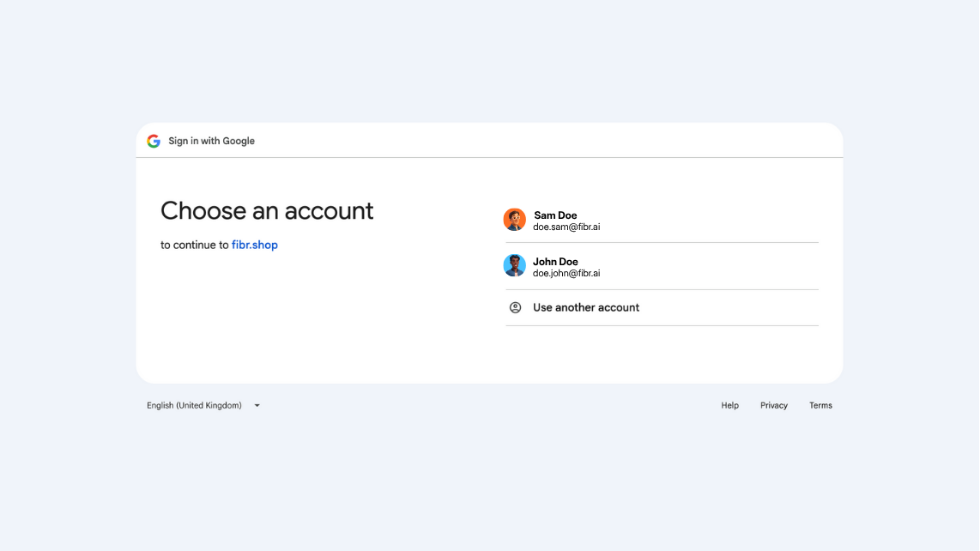The image size is (980, 551).
Task: Open the Terms link
Action: coord(820,406)
